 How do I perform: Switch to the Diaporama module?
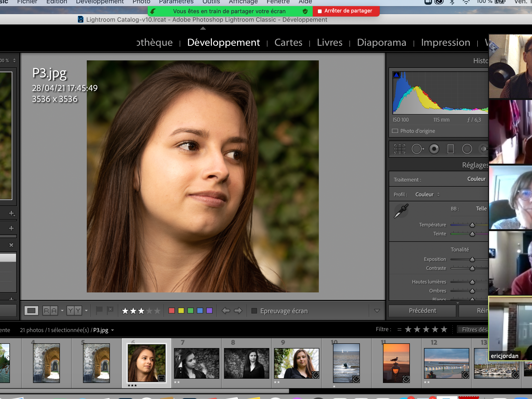(382, 42)
